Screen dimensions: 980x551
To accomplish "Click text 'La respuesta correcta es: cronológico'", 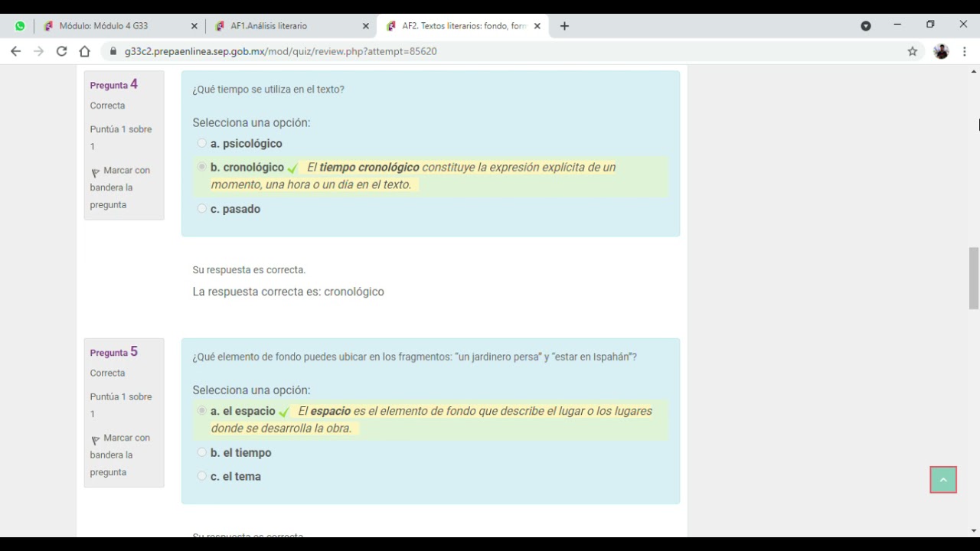I will coord(289,292).
